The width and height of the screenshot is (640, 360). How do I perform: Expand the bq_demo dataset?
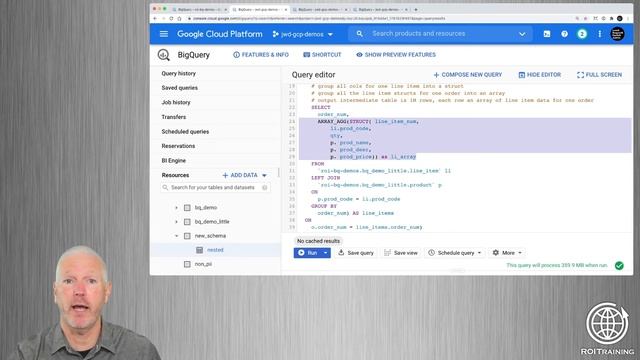click(x=176, y=208)
